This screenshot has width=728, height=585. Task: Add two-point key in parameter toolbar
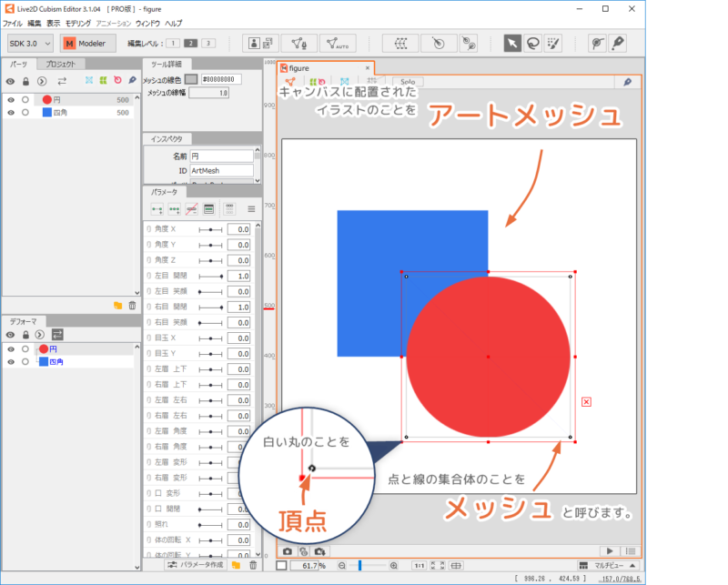tap(157, 209)
